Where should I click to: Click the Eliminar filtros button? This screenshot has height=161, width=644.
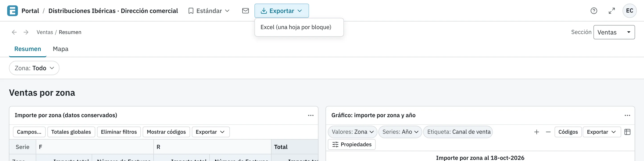119,132
